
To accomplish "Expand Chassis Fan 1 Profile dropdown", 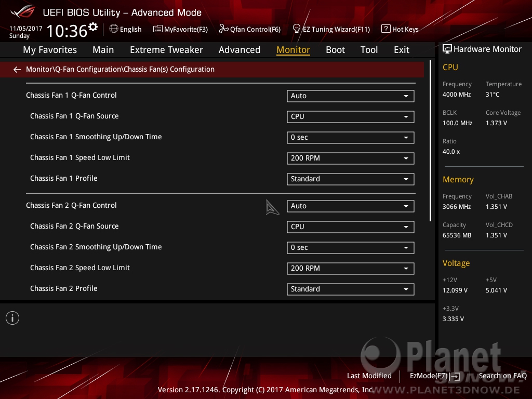I will (x=351, y=179).
